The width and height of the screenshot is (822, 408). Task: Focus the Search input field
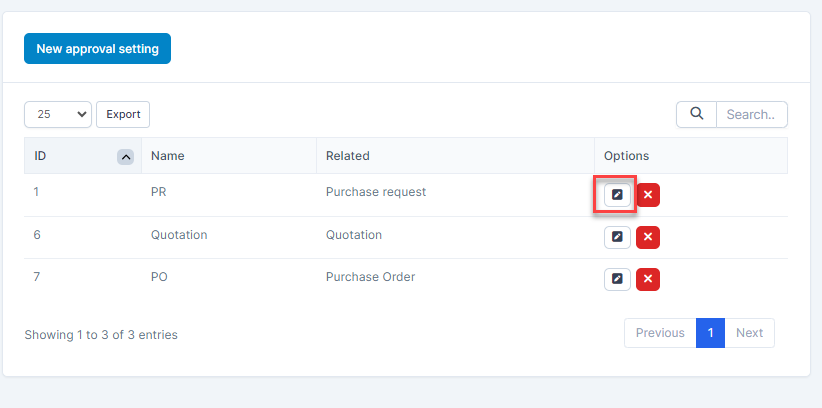point(752,114)
